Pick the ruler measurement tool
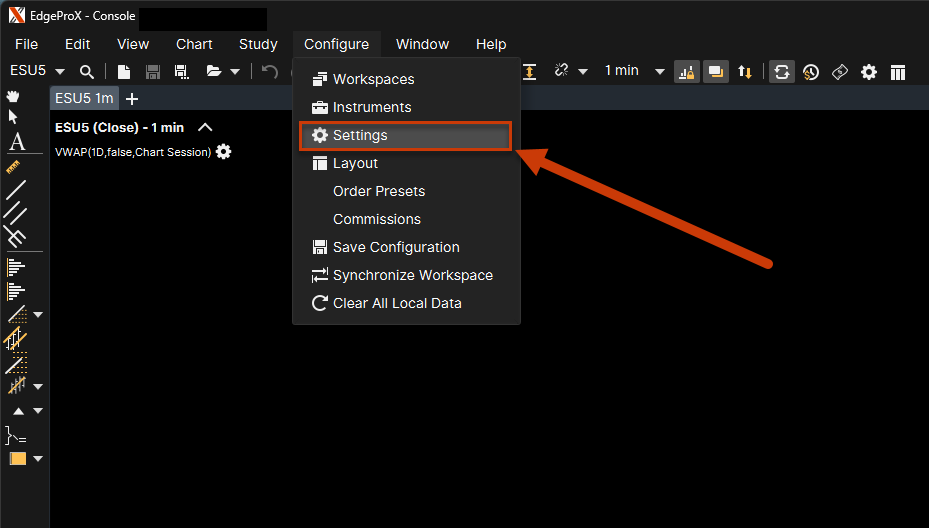 pos(15,165)
